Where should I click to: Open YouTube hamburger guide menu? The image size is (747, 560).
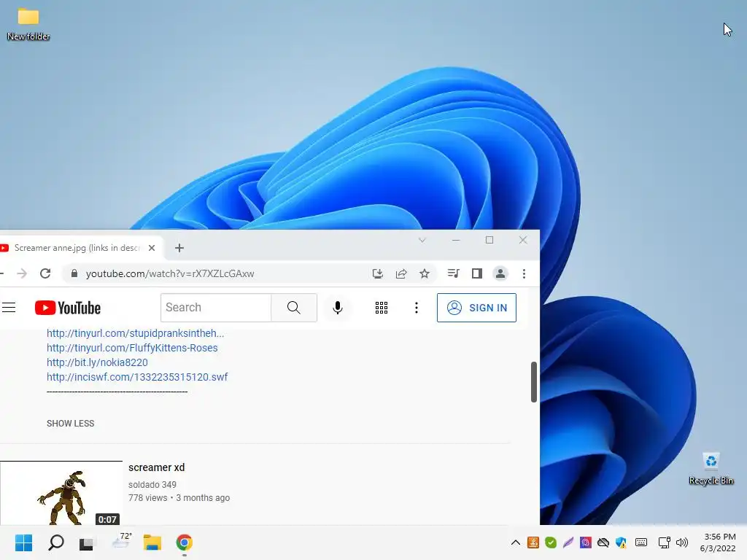click(9, 308)
